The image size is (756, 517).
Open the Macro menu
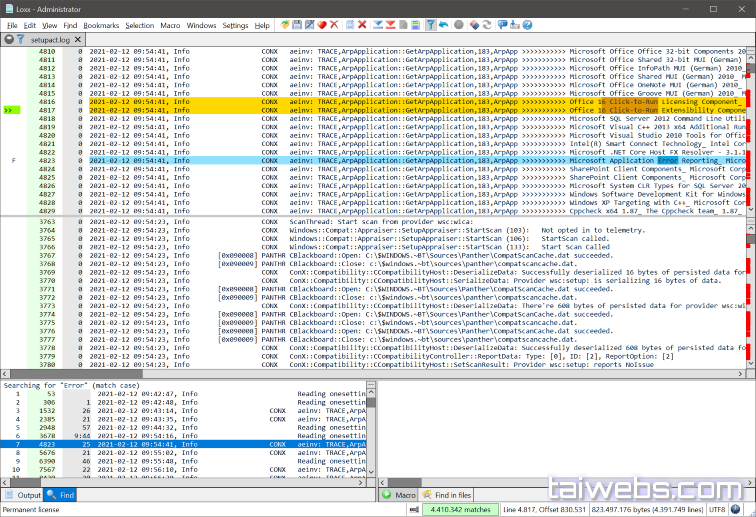point(169,25)
